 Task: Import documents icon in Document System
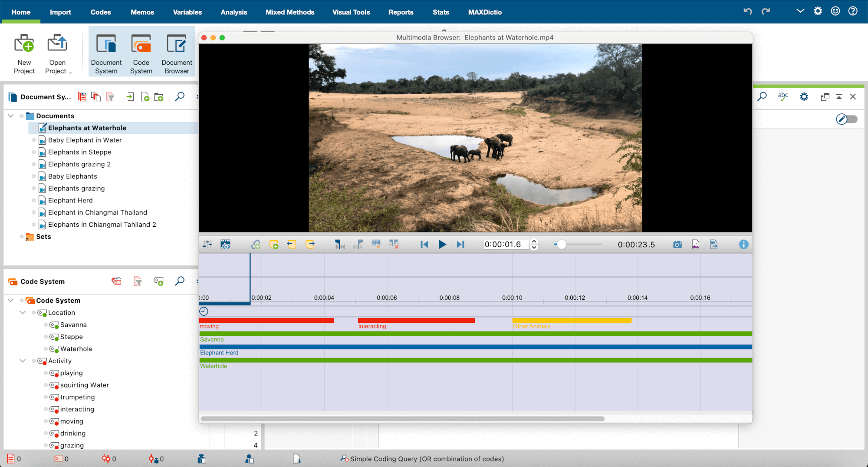pos(130,97)
